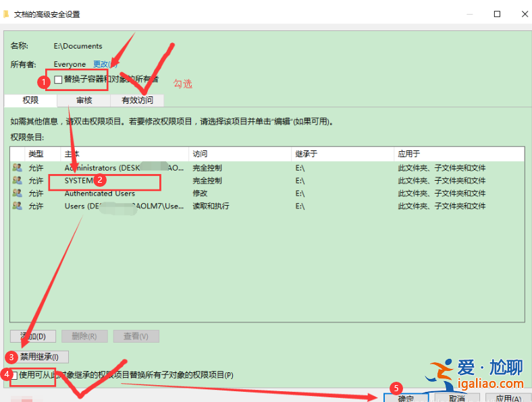Click the 删除(R) button
The width and height of the screenshot is (532, 402).
click(84, 337)
